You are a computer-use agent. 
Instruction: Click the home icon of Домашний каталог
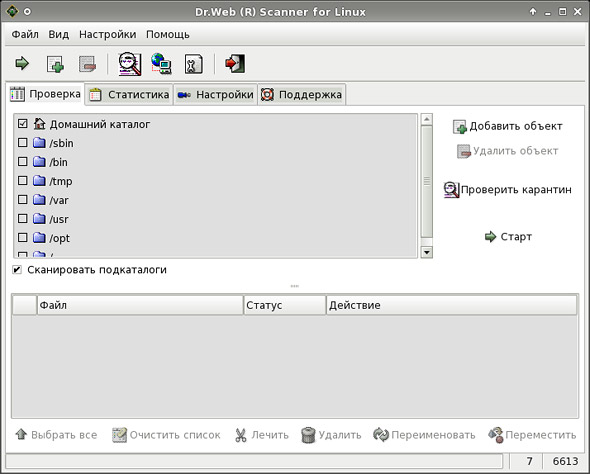tap(39, 123)
